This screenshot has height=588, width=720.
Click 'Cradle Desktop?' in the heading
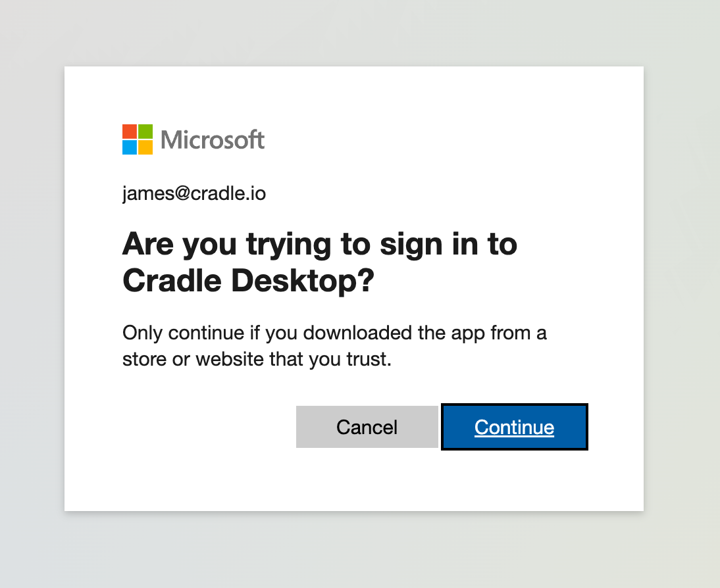click(248, 280)
